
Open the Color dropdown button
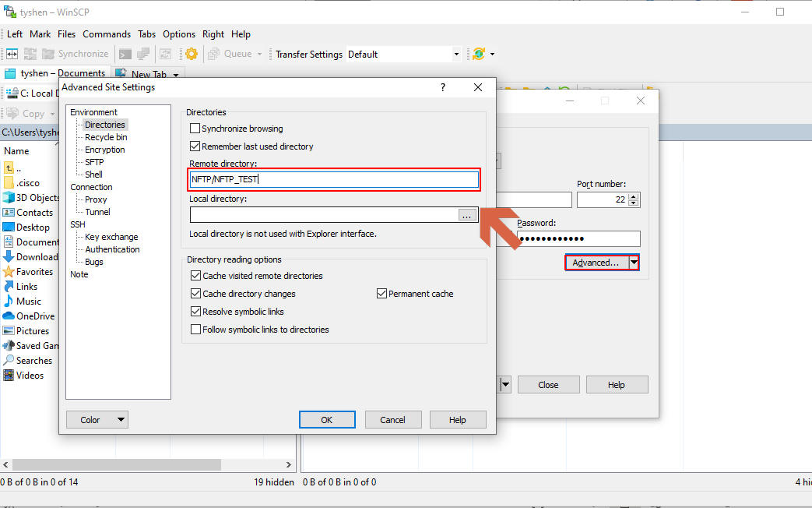coord(97,420)
